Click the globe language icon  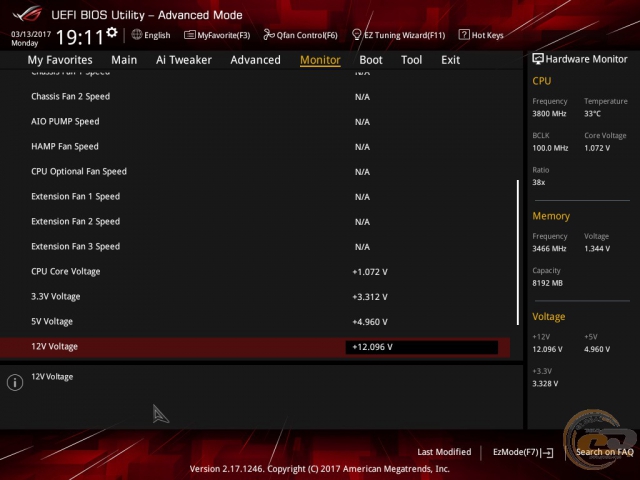pos(137,35)
